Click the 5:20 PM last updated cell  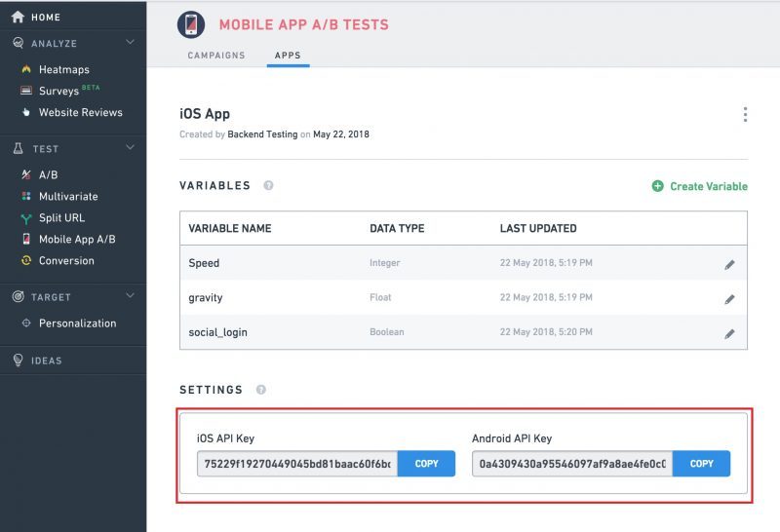pos(546,331)
